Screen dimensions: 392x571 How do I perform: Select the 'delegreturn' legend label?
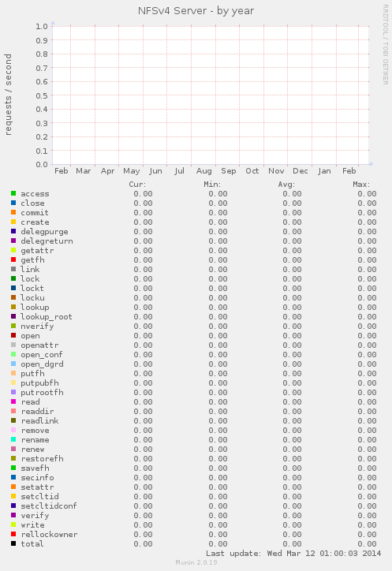[47, 241]
